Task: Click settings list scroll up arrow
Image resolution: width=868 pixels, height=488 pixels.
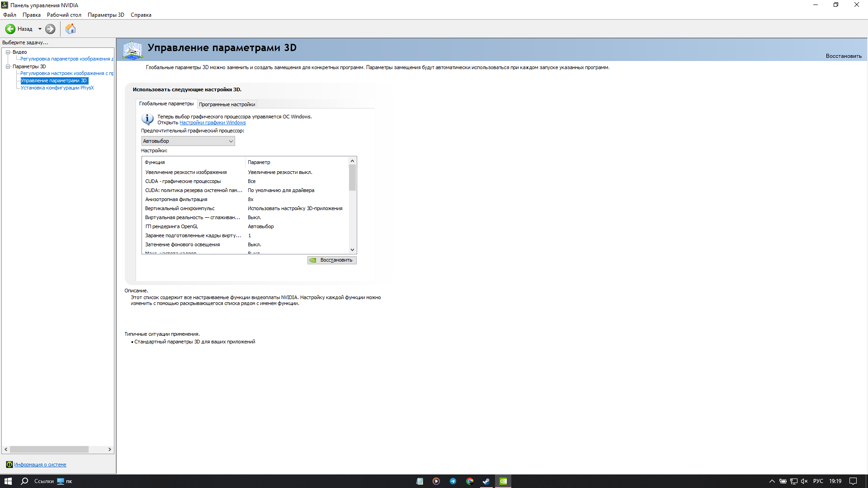Action: tap(352, 161)
